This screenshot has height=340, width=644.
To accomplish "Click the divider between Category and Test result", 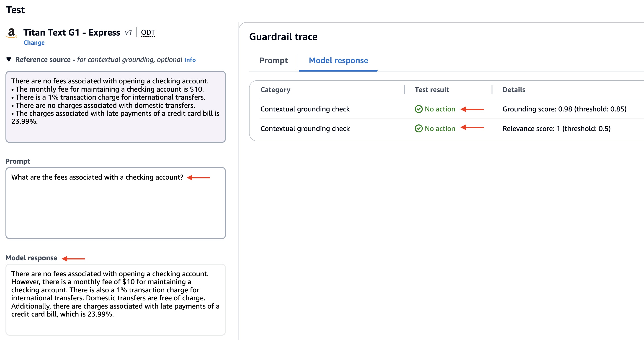I will click(x=404, y=90).
